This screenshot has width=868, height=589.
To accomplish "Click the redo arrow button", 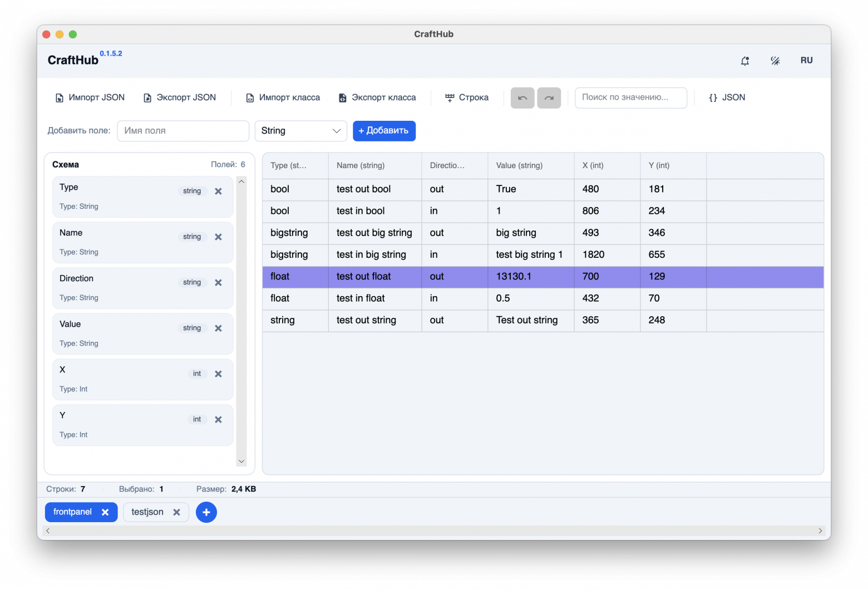I will (549, 98).
